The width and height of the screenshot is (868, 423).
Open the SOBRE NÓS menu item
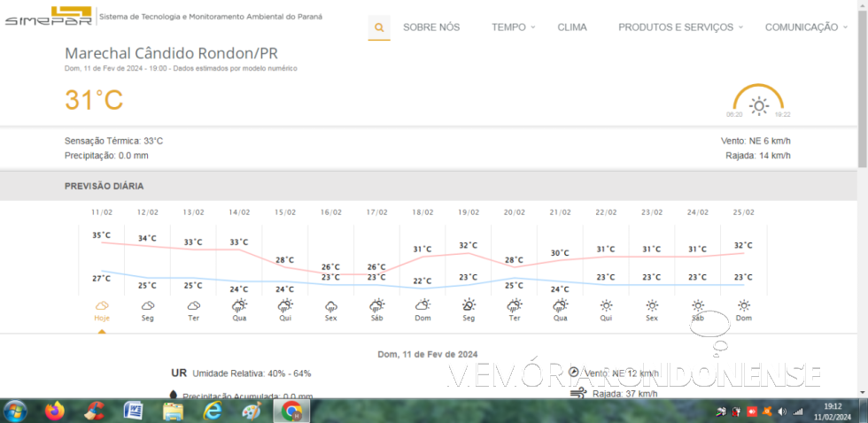431,27
